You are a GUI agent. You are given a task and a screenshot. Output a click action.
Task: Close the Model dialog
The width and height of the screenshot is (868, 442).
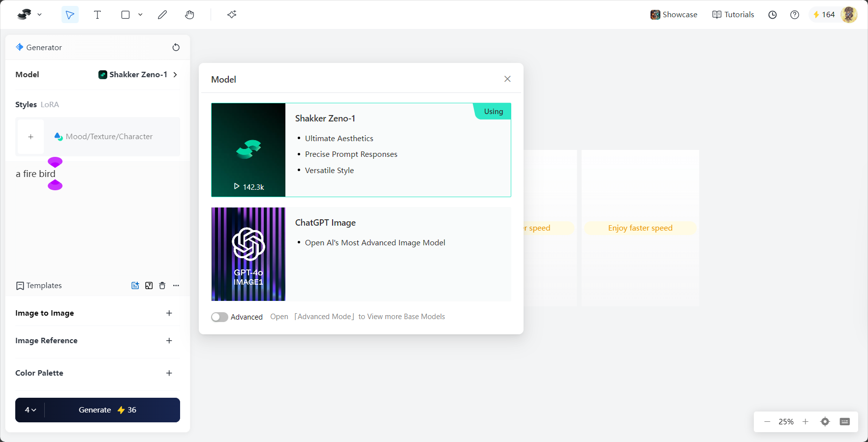(507, 79)
